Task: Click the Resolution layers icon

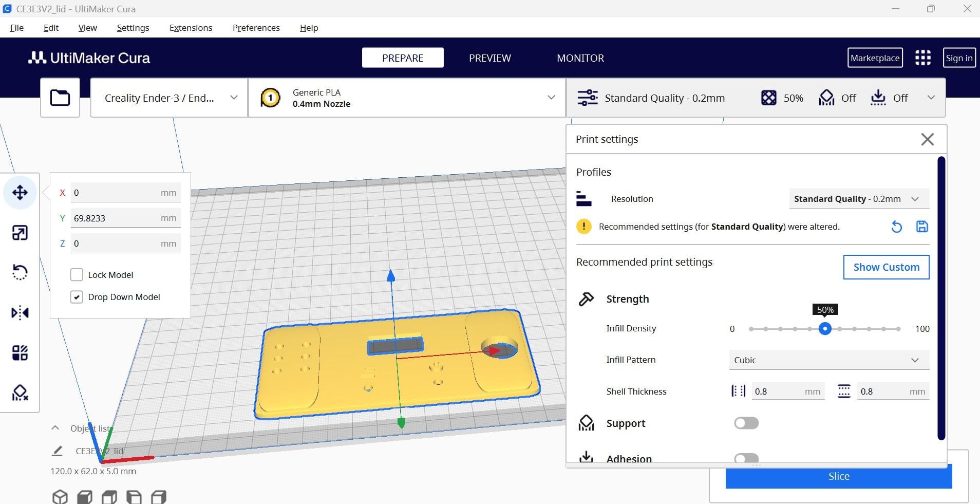Action: [x=584, y=199]
